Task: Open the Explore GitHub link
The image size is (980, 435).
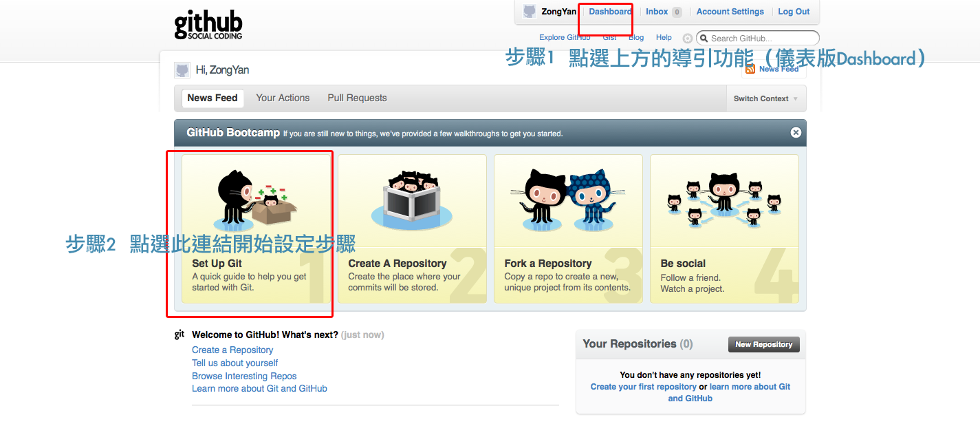Action: tap(565, 38)
